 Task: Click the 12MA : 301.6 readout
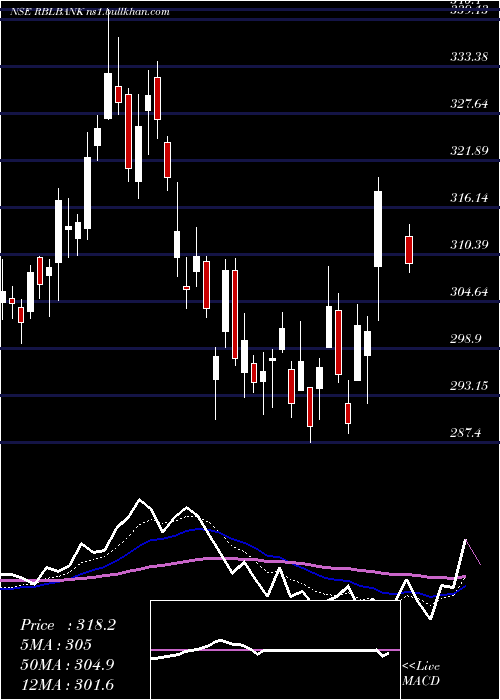[67, 684]
